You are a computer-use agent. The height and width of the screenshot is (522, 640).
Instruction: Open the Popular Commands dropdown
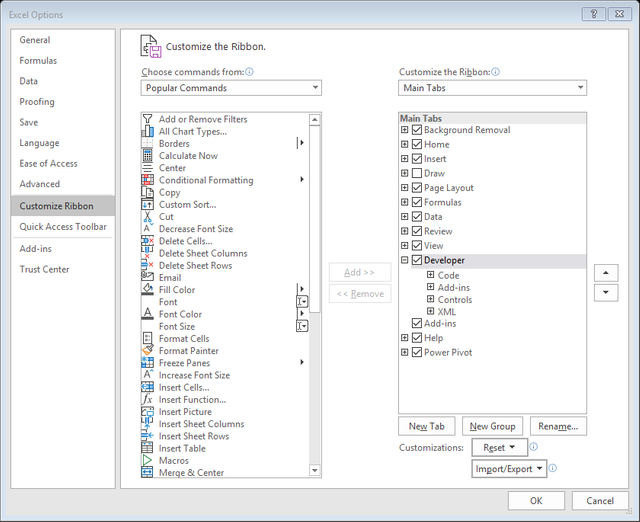coord(231,88)
